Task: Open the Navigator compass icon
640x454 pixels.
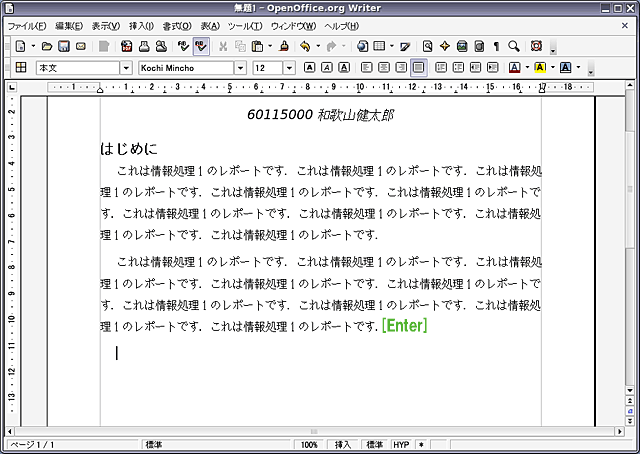Action: coord(445,46)
